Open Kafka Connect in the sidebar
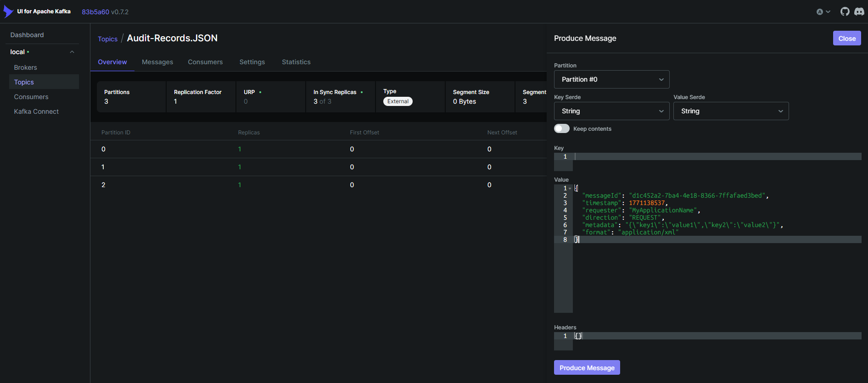This screenshot has height=383, width=868. point(36,111)
